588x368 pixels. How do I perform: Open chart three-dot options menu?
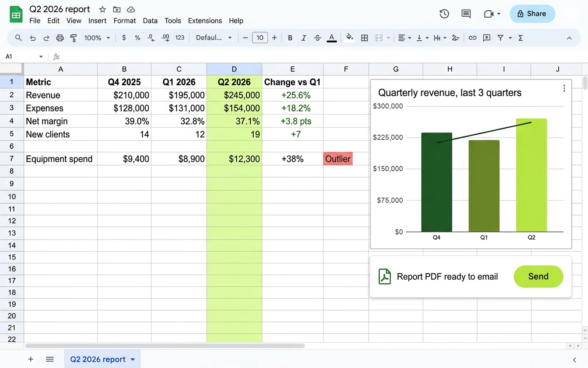coord(564,88)
